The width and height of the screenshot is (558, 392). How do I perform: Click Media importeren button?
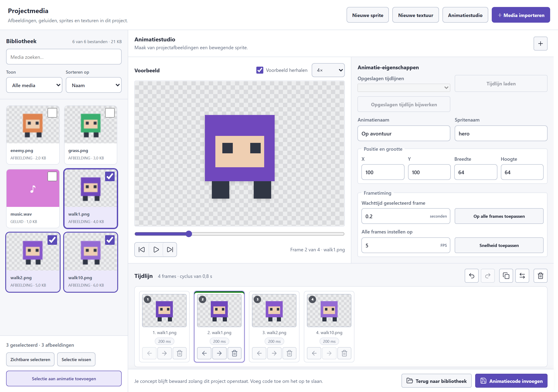pos(521,15)
